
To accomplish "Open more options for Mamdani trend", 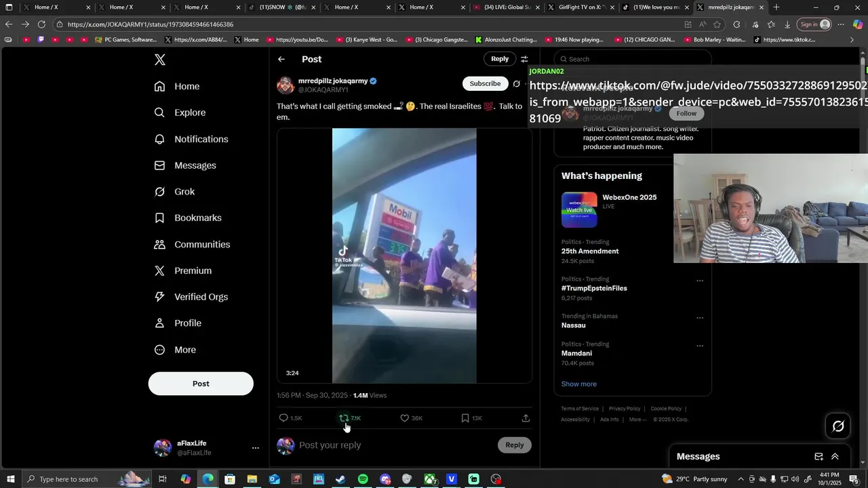I will (x=700, y=346).
